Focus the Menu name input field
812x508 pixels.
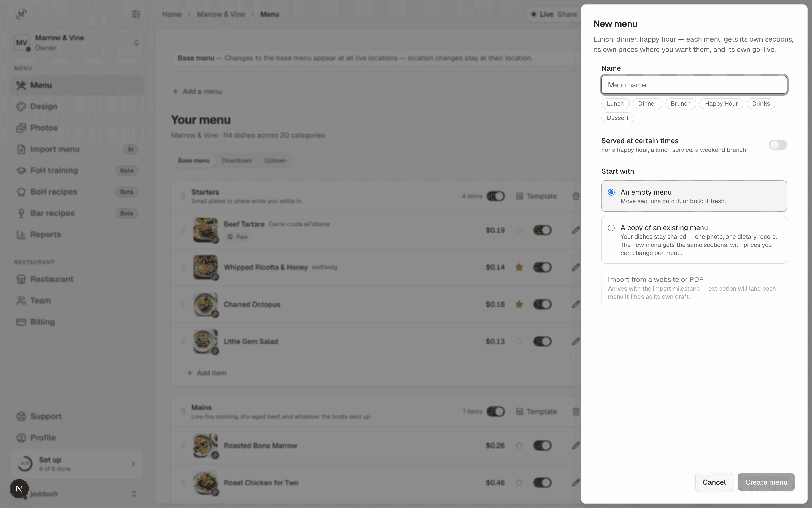[694, 85]
